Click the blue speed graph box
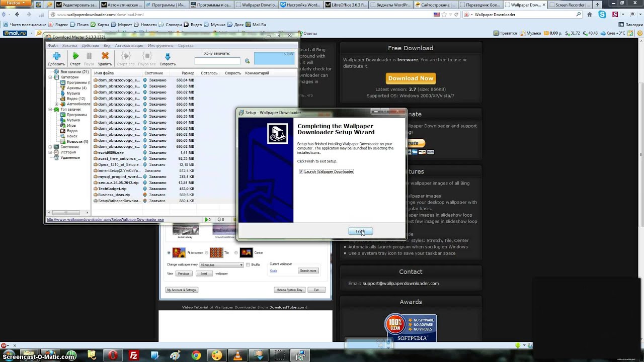Viewport: 644px width, 362px height. 274,58
